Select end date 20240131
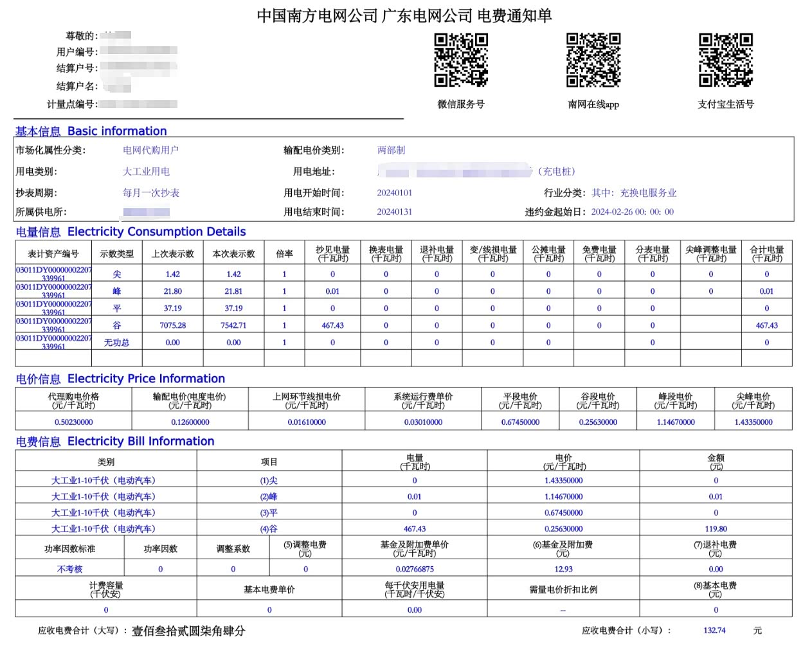 395,212
